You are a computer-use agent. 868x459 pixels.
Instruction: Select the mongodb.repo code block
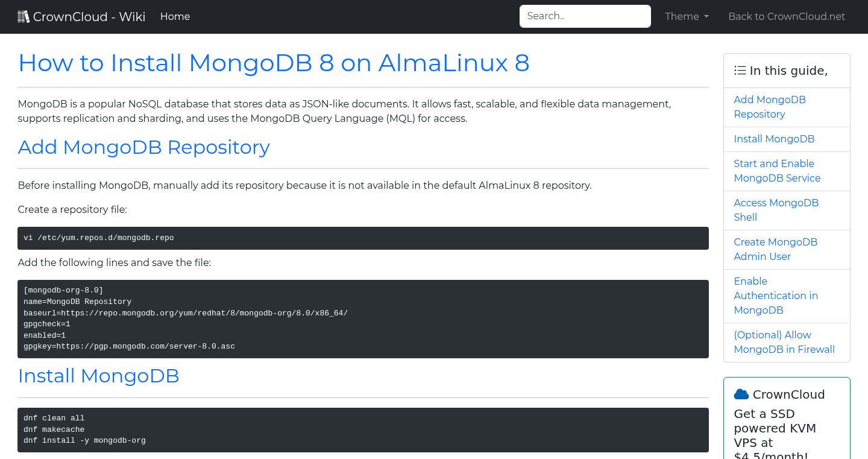point(363,238)
